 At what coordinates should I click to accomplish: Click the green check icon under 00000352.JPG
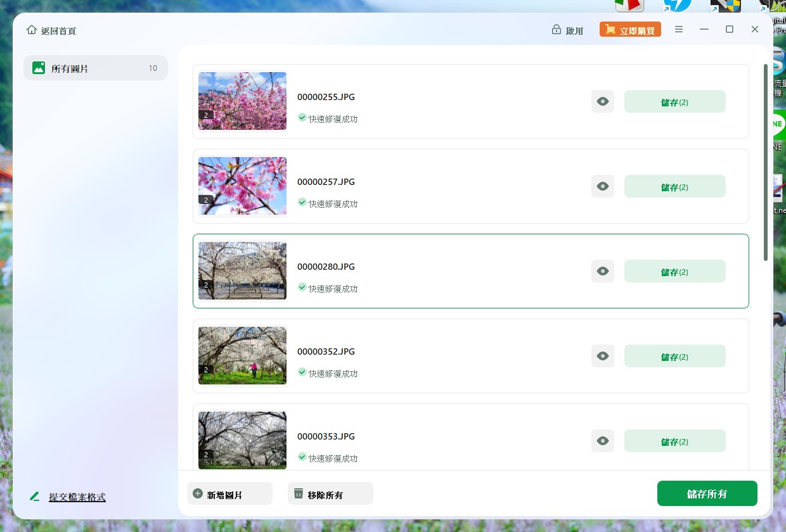(x=302, y=372)
